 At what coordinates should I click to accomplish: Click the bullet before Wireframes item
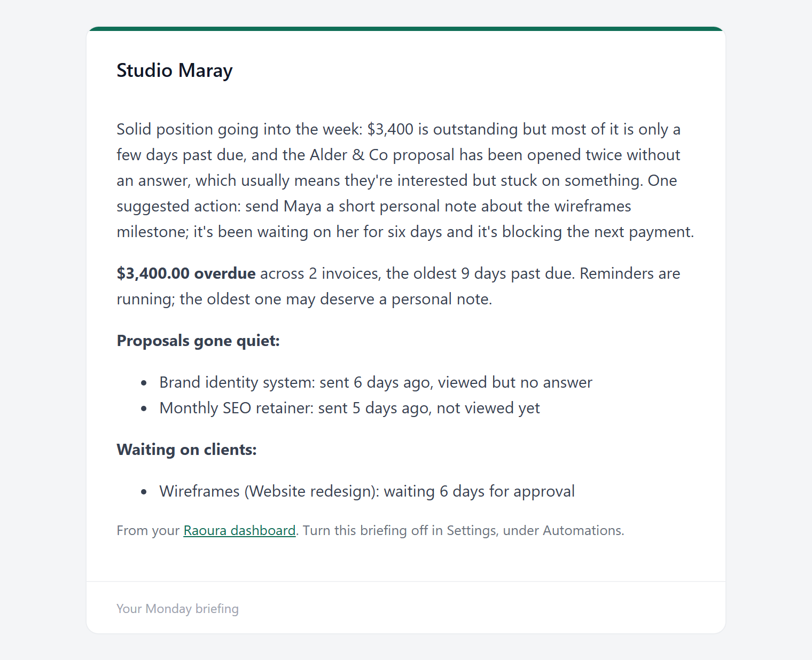tap(144, 492)
